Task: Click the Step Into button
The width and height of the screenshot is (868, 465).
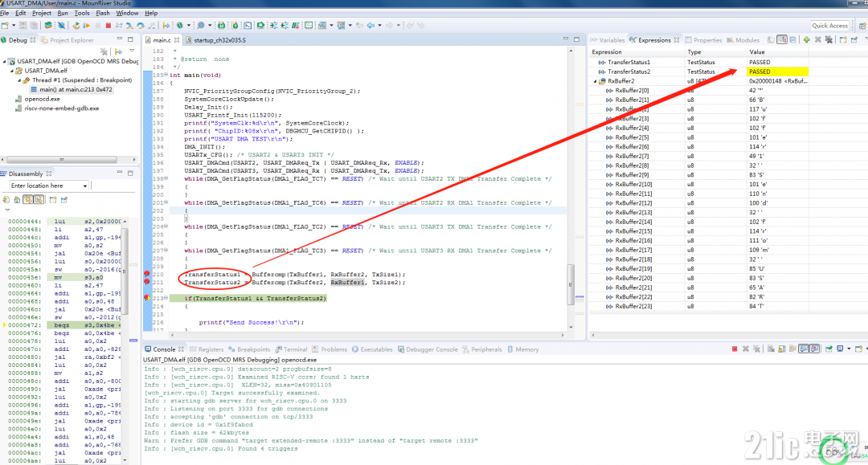Action: [129, 26]
